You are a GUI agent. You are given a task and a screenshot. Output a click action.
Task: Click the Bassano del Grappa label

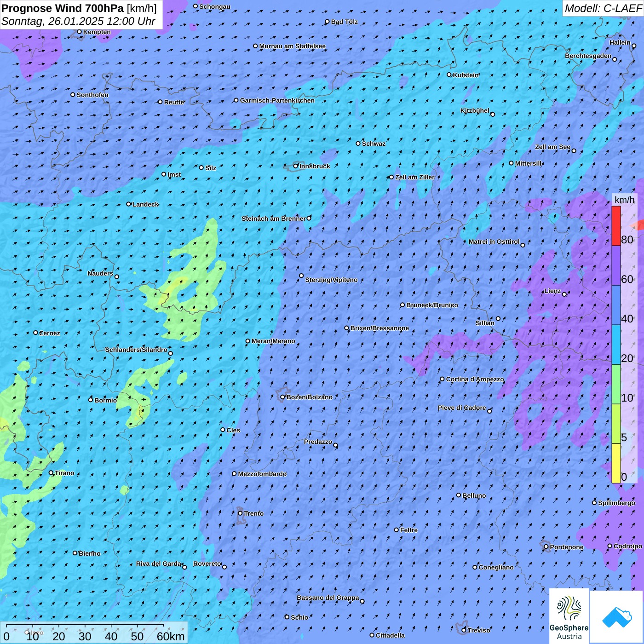[328, 598]
